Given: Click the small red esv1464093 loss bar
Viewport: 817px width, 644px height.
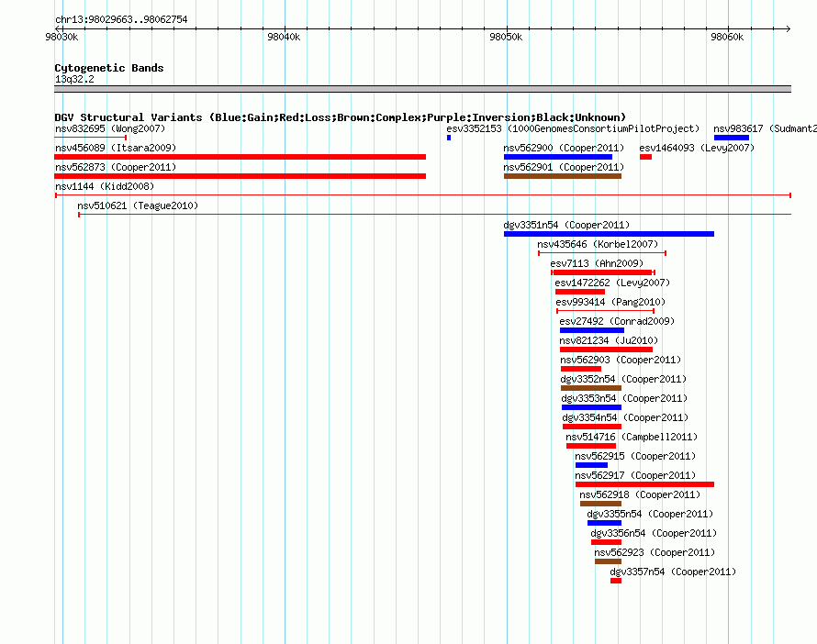Looking at the screenshot, I should click(x=646, y=157).
